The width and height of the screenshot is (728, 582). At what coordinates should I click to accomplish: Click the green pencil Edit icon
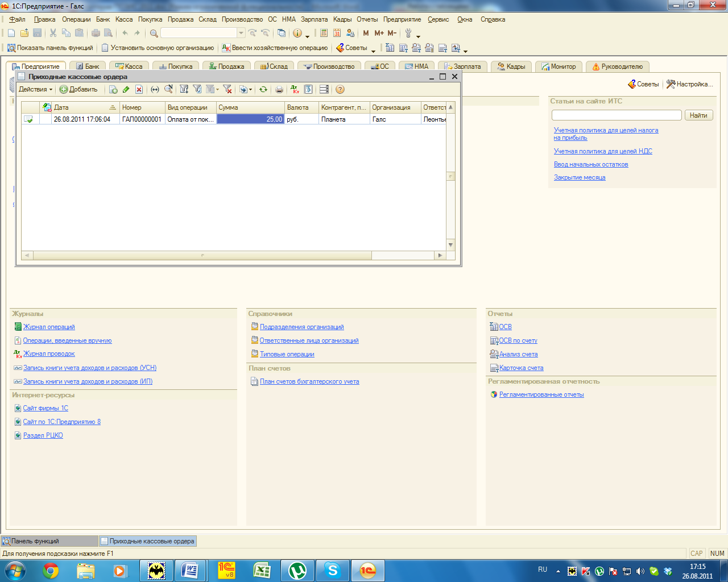click(126, 89)
